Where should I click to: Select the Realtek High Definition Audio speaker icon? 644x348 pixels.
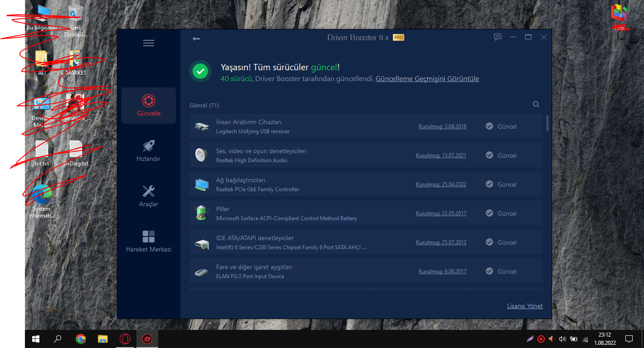click(201, 155)
